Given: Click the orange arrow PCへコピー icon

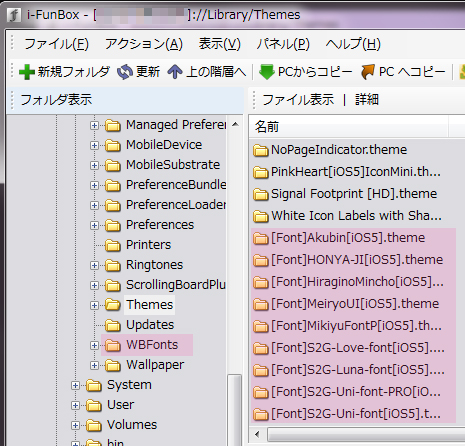Looking at the screenshot, I should click(x=368, y=72).
